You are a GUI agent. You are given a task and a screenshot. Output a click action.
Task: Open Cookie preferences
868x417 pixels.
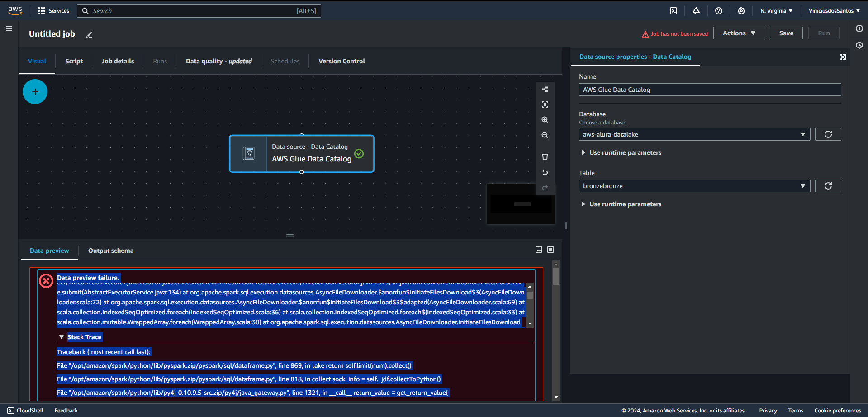pos(838,411)
